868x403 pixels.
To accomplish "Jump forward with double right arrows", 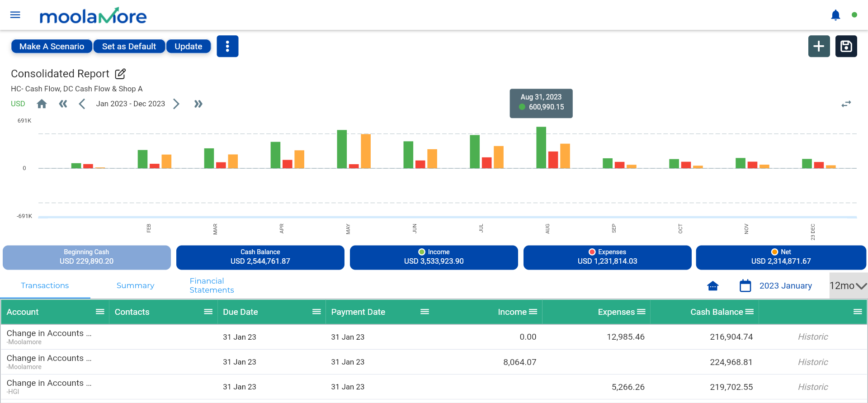I will click(198, 104).
